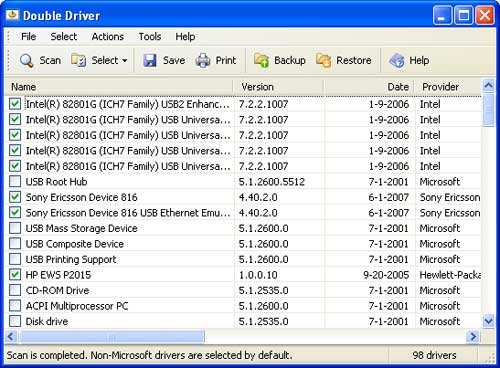Uncheck the Intel USB2 Enhanced driver checkbox
Screen dimensions: 500x368
click(15, 104)
